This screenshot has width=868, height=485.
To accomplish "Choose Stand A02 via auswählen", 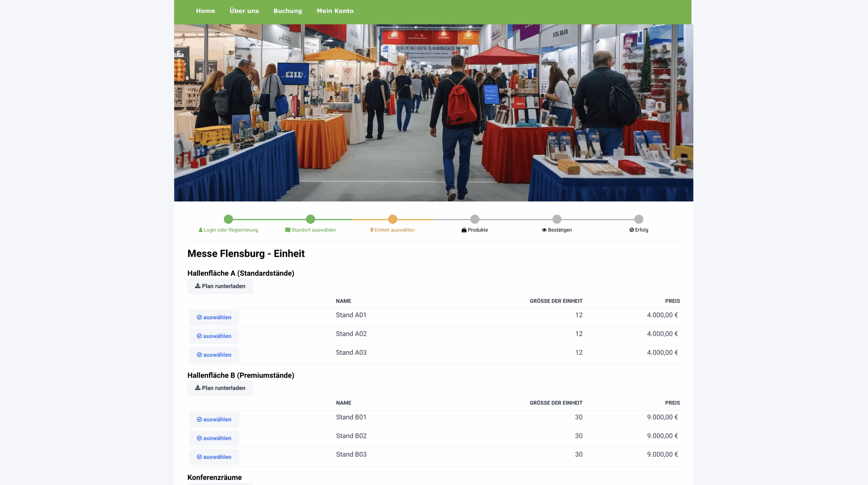I will [214, 336].
